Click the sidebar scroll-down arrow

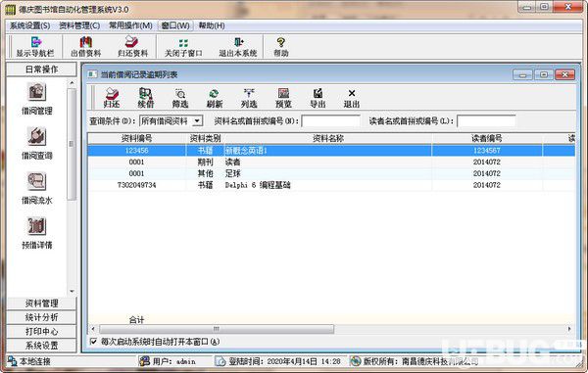pyautogui.click(x=72, y=291)
